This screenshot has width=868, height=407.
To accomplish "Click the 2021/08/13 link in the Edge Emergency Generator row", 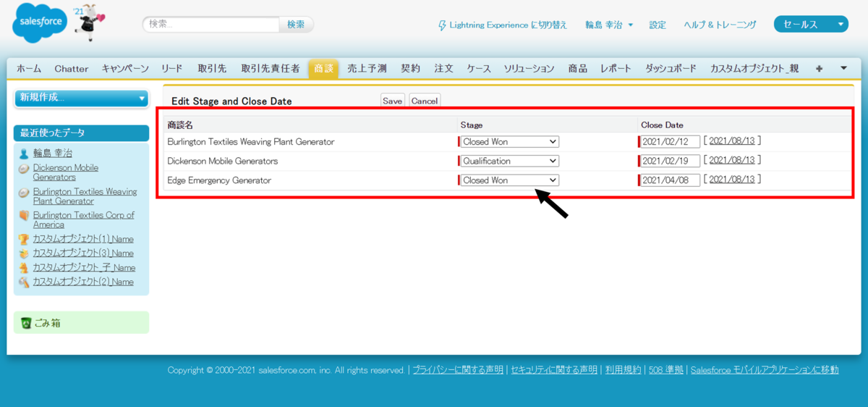I will (x=732, y=180).
